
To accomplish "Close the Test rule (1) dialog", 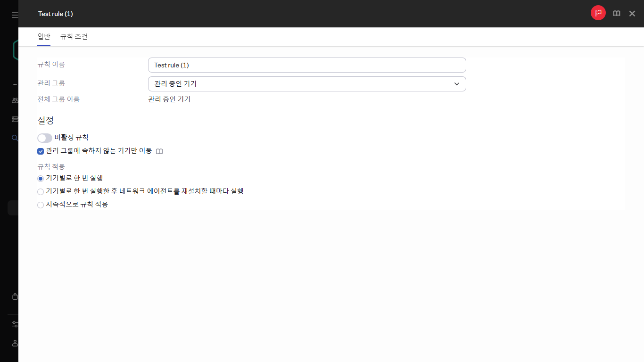I will click(x=632, y=13).
